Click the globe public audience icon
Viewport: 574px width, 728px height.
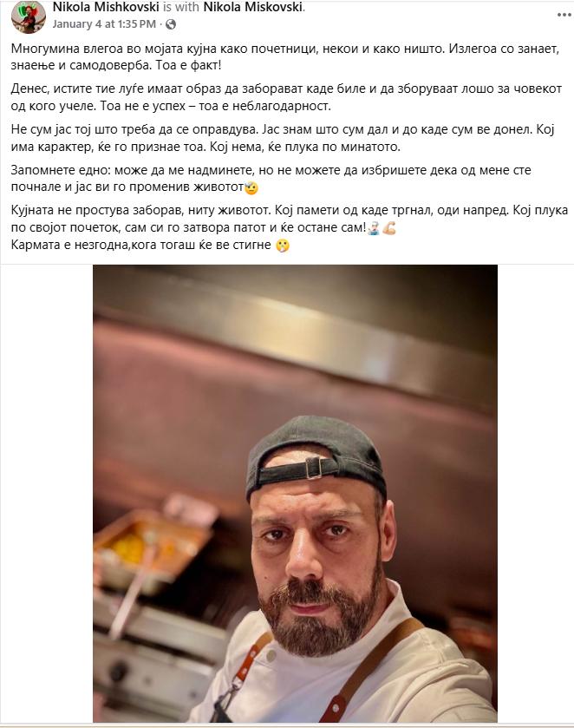click(x=171, y=24)
